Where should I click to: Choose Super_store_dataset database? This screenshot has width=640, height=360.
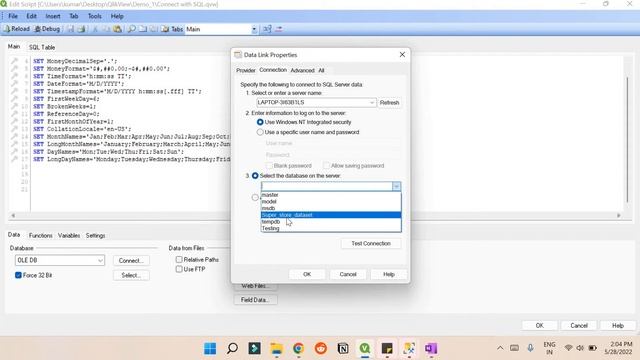pos(331,215)
